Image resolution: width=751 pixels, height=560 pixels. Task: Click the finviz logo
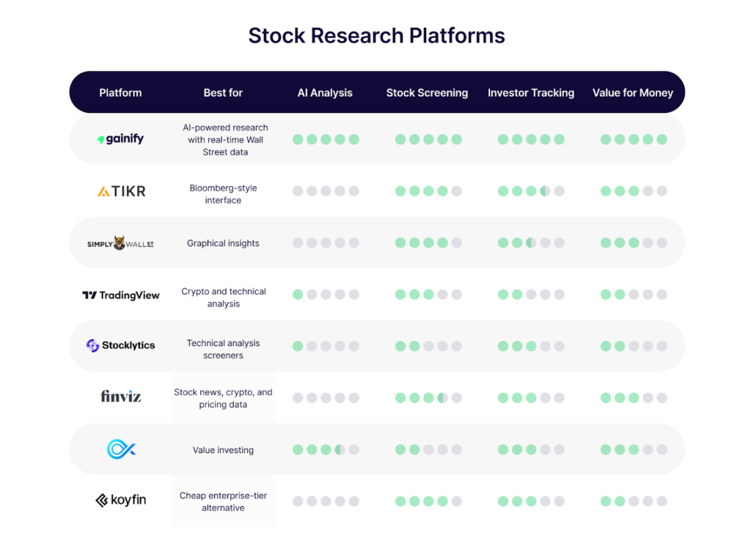[x=121, y=397]
